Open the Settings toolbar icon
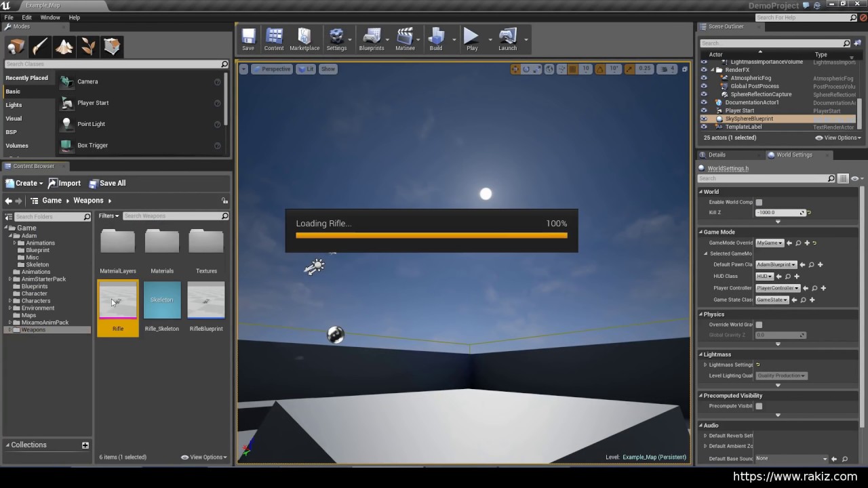Viewport: 868px width, 488px height. (x=336, y=39)
